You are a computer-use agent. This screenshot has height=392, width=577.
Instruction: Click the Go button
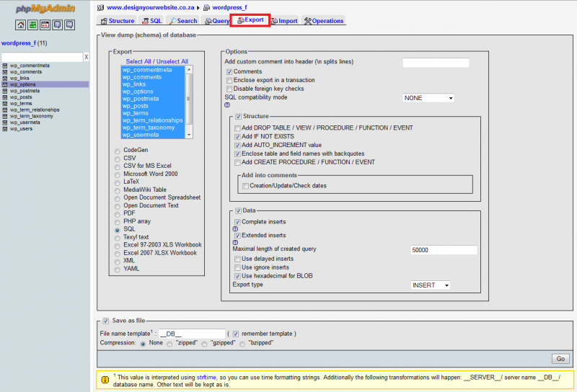coord(560,359)
